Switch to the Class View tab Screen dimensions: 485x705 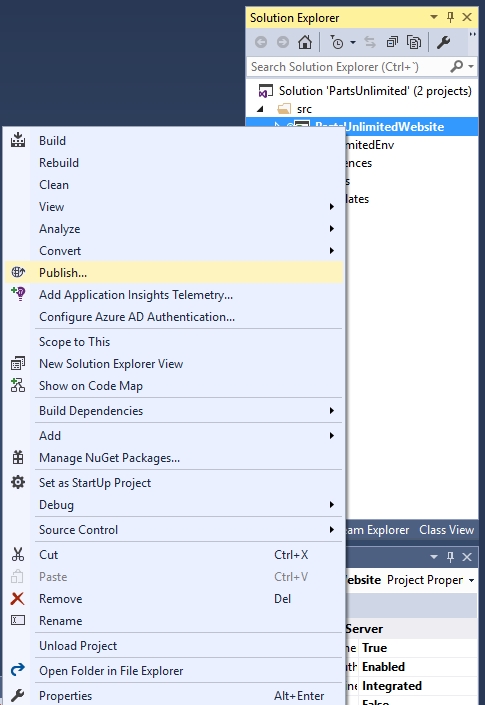pos(446,530)
